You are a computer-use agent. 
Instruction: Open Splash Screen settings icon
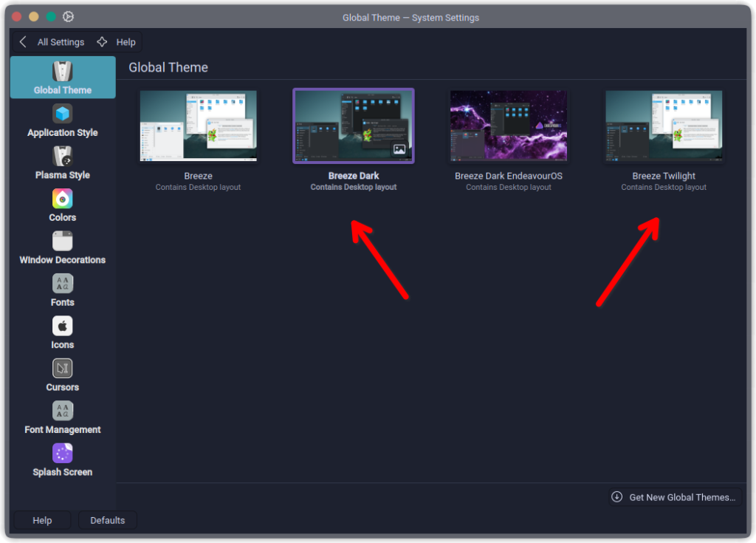point(62,453)
